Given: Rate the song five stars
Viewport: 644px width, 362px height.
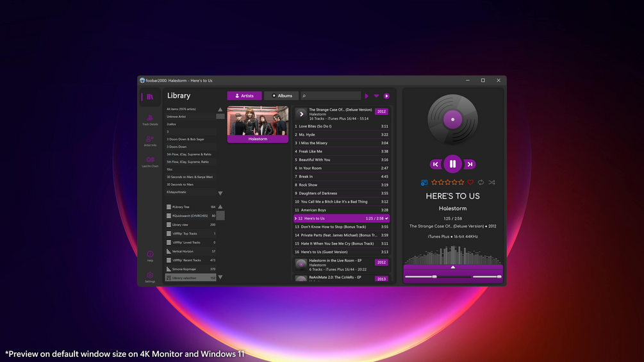Looking at the screenshot, I should pyautogui.click(x=461, y=182).
